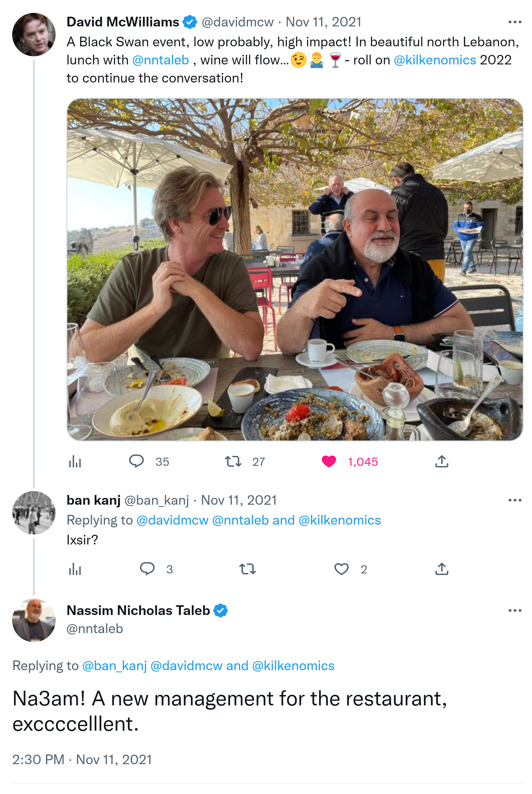This screenshot has width=532, height=794.
Task: Retweet David McWilliams' Black Swan tweet
Action: [233, 461]
